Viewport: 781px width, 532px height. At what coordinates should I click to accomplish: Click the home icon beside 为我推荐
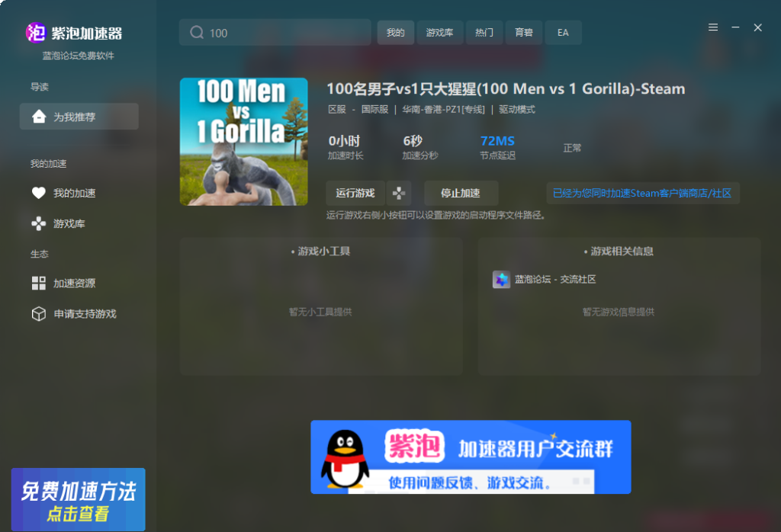pos(39,117)
